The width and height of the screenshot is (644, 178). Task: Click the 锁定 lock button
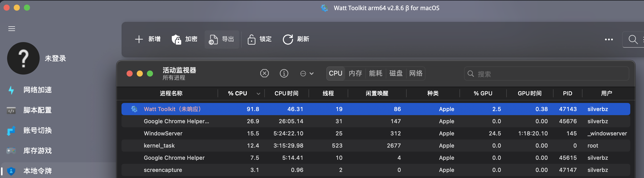tap(259, 39)
